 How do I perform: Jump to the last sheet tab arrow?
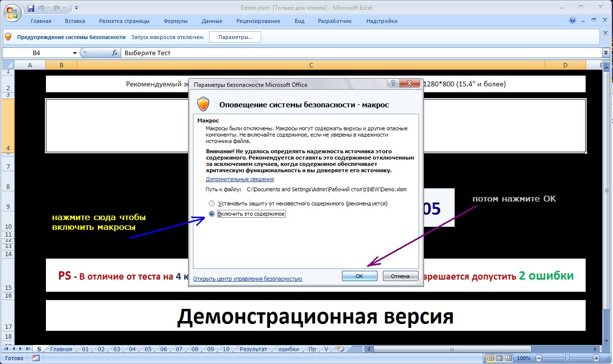(27, 349)
